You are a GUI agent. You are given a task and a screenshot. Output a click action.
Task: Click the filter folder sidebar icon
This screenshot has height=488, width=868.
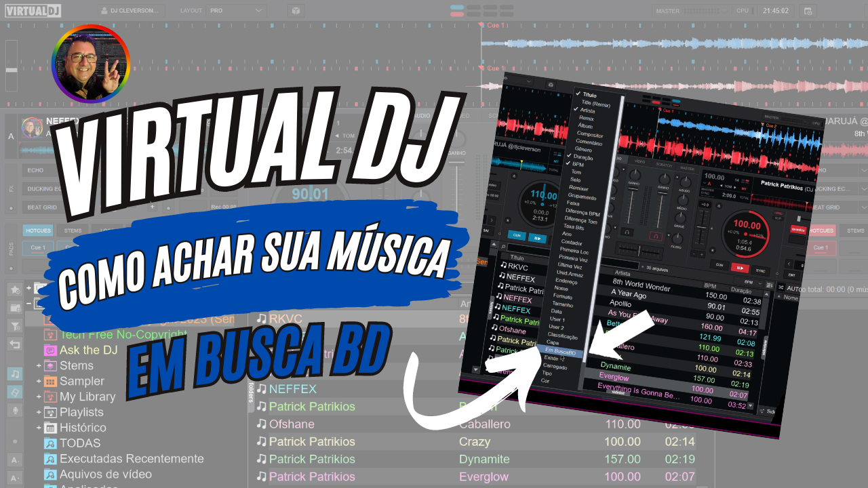click(x=14, y=326)
